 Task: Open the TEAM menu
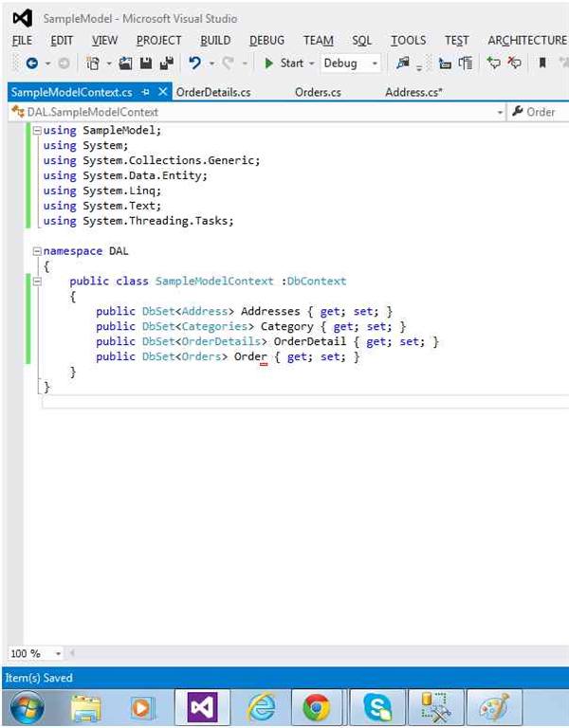319,41
